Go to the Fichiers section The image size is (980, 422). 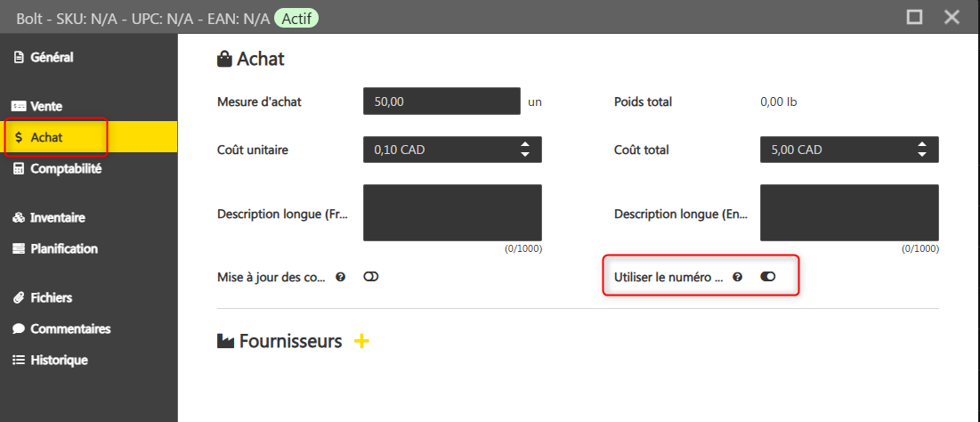pyautogui.click(x=51, y=297)
